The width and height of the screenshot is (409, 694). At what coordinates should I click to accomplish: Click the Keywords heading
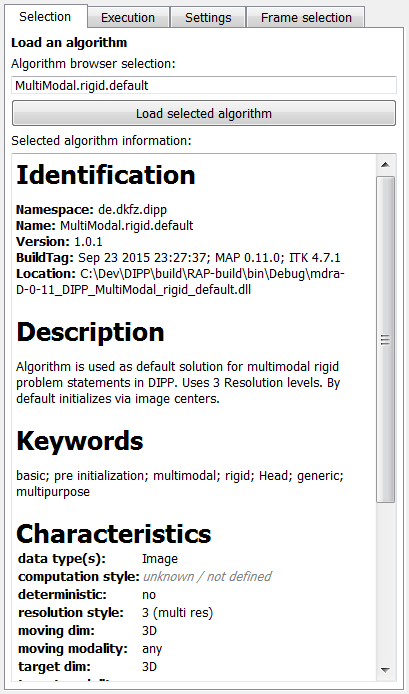click(80, 440)
